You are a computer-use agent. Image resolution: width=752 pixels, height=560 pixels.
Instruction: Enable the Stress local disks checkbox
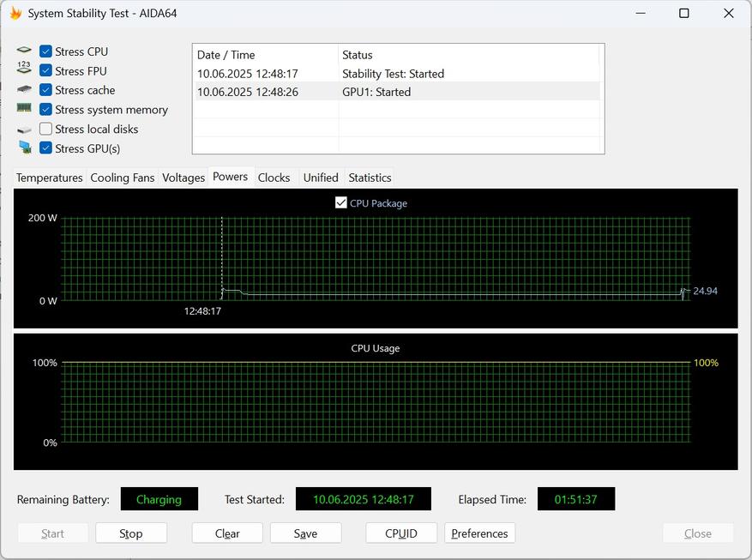[45, 129]
